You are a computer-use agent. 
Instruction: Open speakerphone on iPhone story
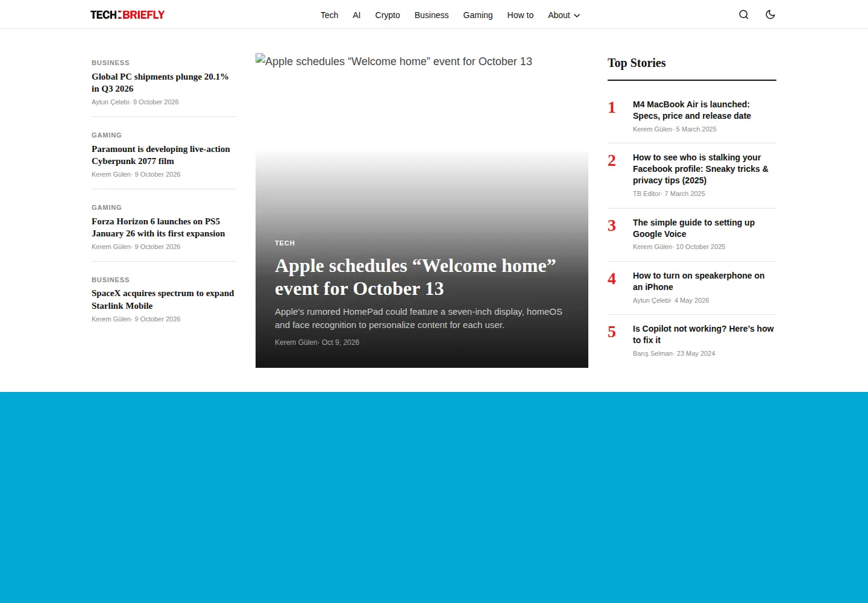tap(699, 281)
